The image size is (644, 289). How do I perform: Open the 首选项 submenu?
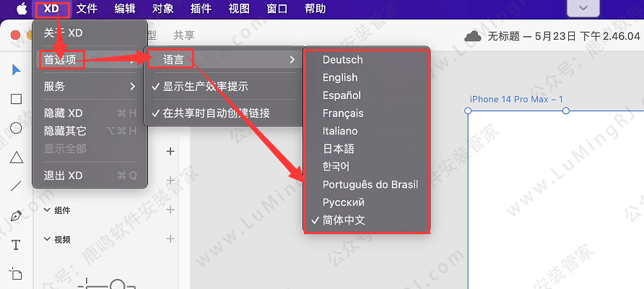pos(90,60)
